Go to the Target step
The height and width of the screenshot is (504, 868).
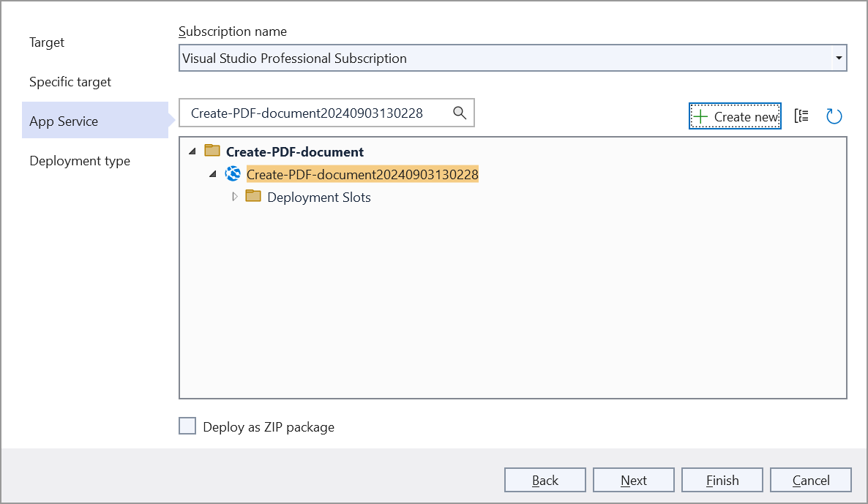47,42
